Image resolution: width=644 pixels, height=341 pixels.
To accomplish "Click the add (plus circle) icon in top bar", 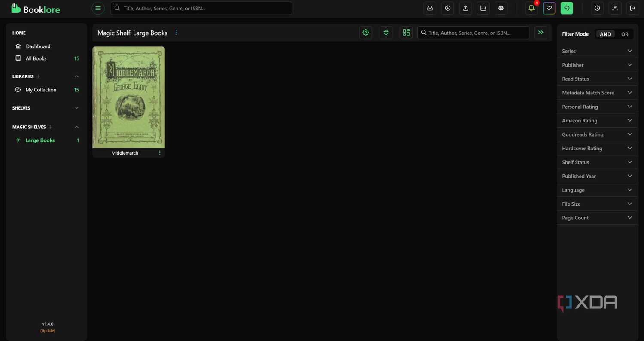I will point(448,8).
